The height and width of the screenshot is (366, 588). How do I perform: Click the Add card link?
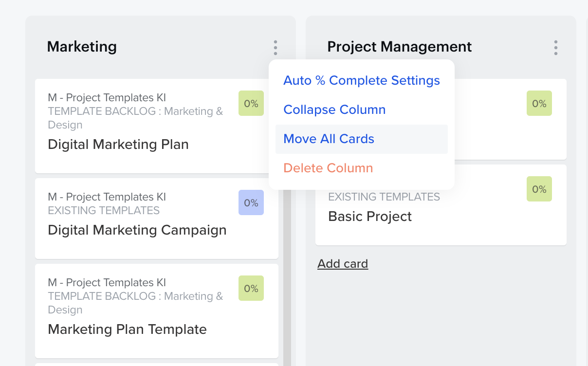343,264
